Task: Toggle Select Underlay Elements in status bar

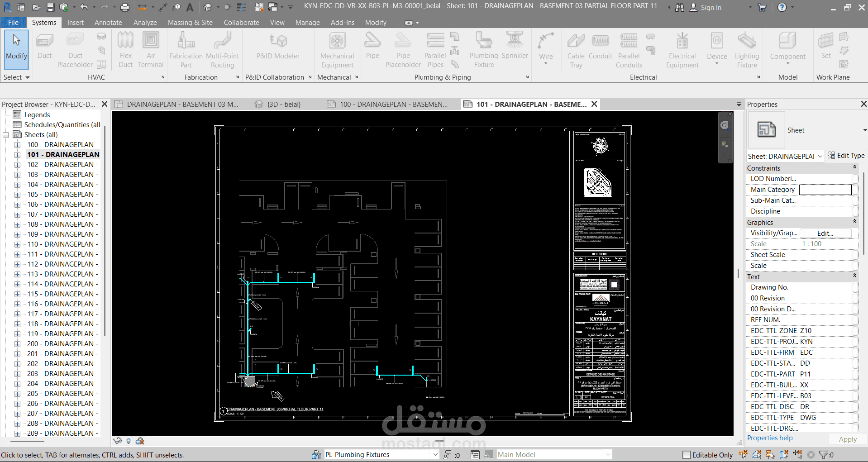Action: tap(757, 455)
